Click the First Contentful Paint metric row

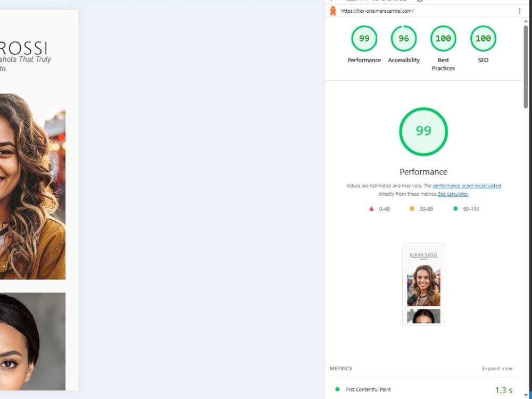tap(423, 389)
